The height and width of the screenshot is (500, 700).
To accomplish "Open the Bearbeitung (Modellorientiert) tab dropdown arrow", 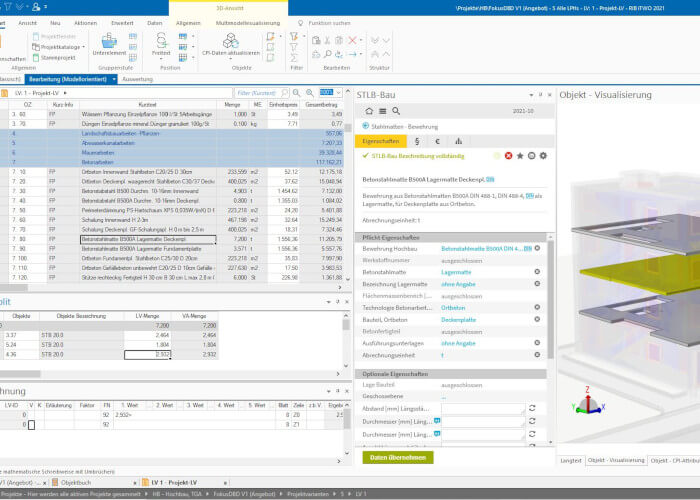I will pos(114,79).
